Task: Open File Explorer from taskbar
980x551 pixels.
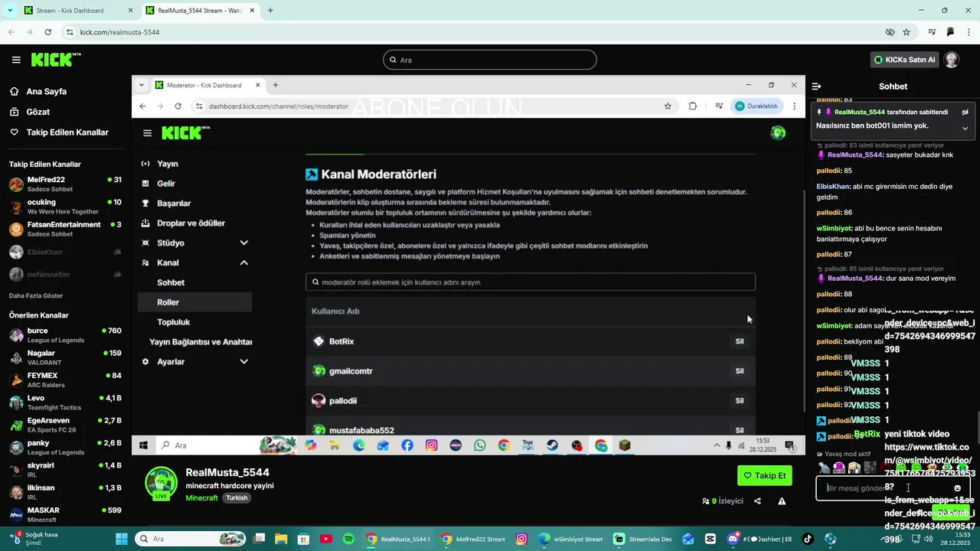Action: coord(281,539)
